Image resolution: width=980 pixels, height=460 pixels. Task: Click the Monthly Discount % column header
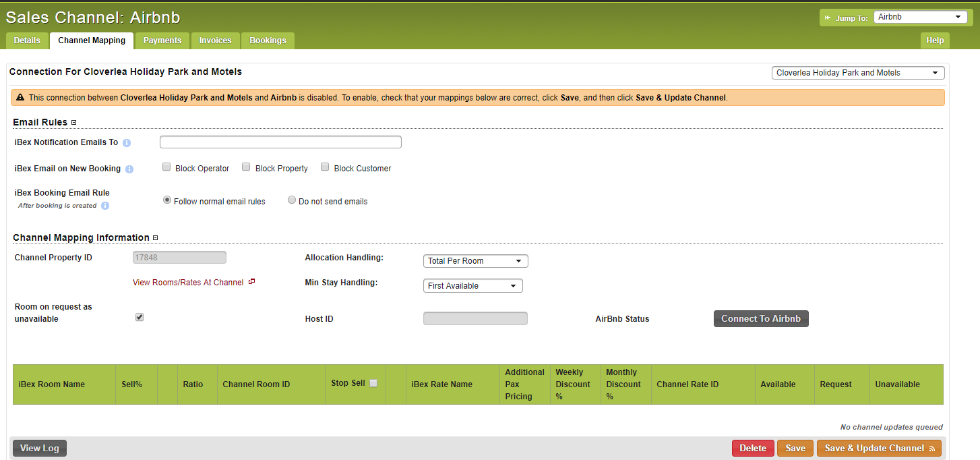click(625, 384)
